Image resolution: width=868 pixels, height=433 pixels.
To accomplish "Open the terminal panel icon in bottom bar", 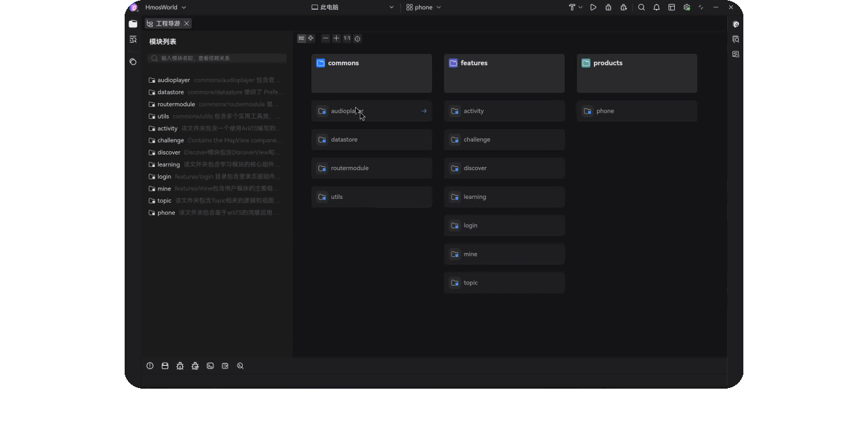I will coord(210,366).
